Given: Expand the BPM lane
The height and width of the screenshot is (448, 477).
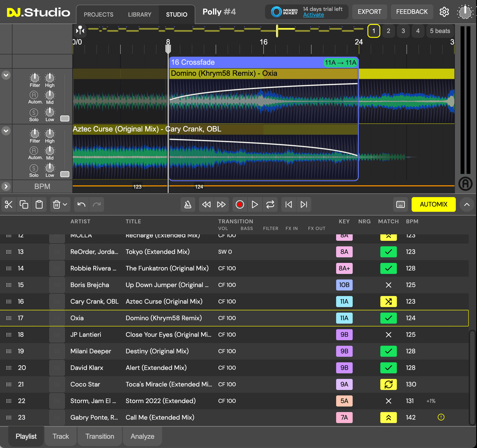Looking at the screenshot, I should point(6,187).
